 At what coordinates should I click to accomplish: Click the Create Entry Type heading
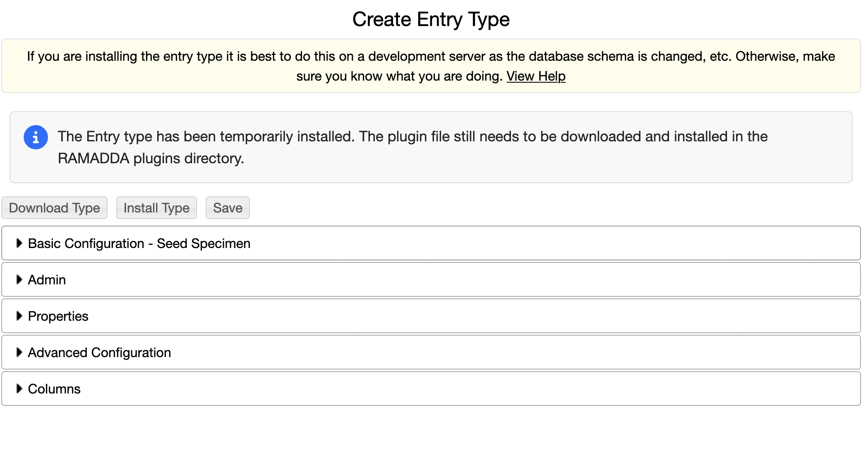[x=431, y=19]
